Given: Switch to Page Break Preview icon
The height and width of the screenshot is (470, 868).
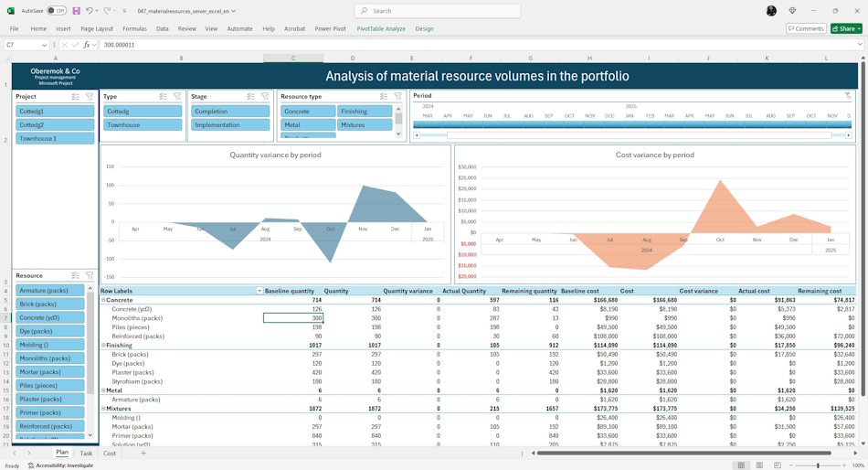Looking at the screenshot, I should (x=778, y=465).
